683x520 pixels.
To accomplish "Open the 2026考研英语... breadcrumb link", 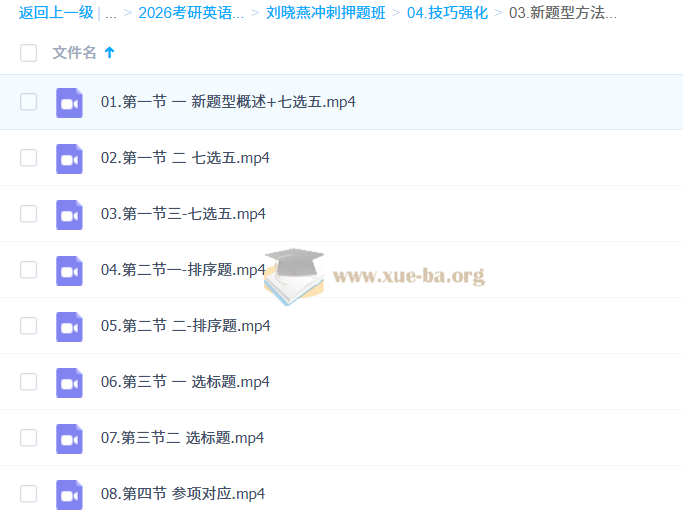I will pos(191,13).
